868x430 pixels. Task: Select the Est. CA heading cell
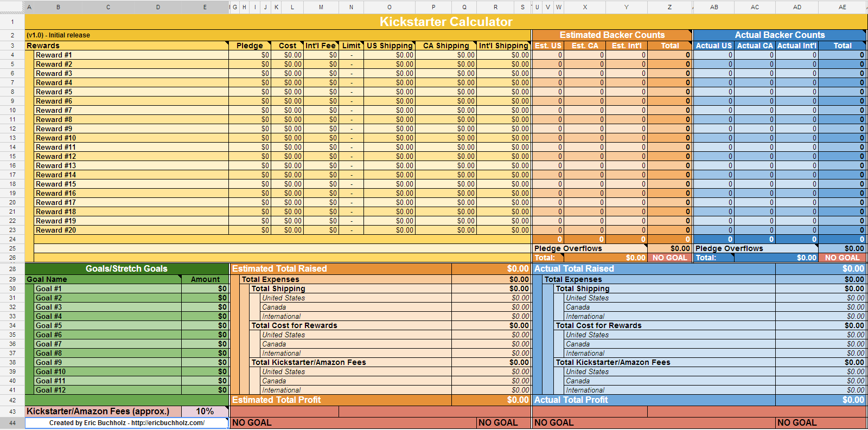click(585, 46)
